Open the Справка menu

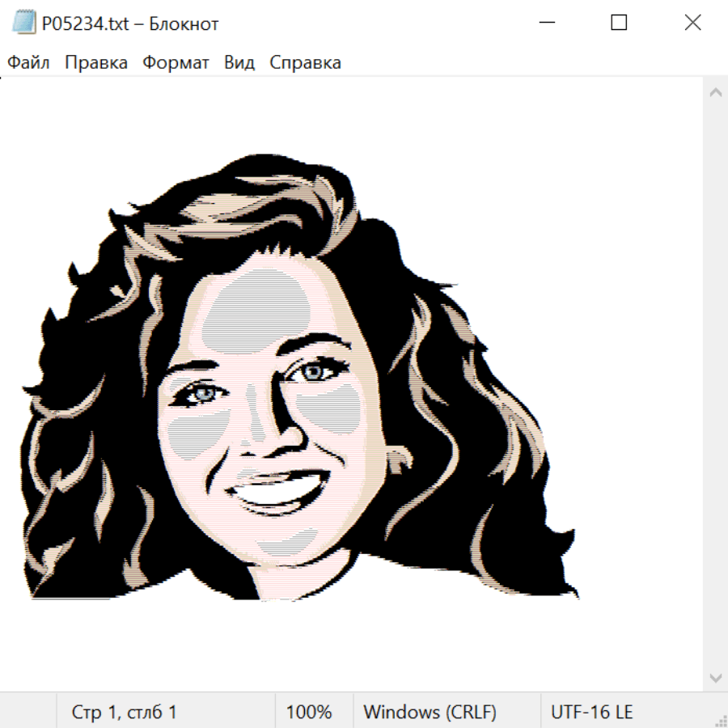click(x=305, y=63)
